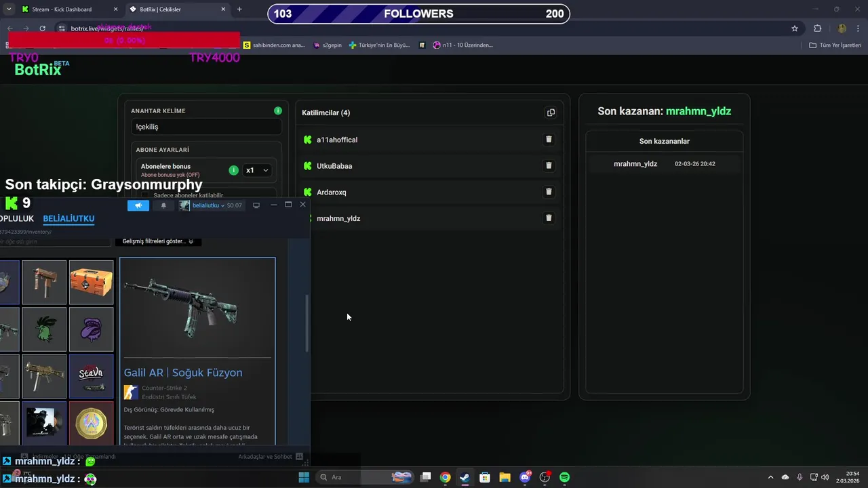Click the Steam announcements megaphone button

point(138,205)
